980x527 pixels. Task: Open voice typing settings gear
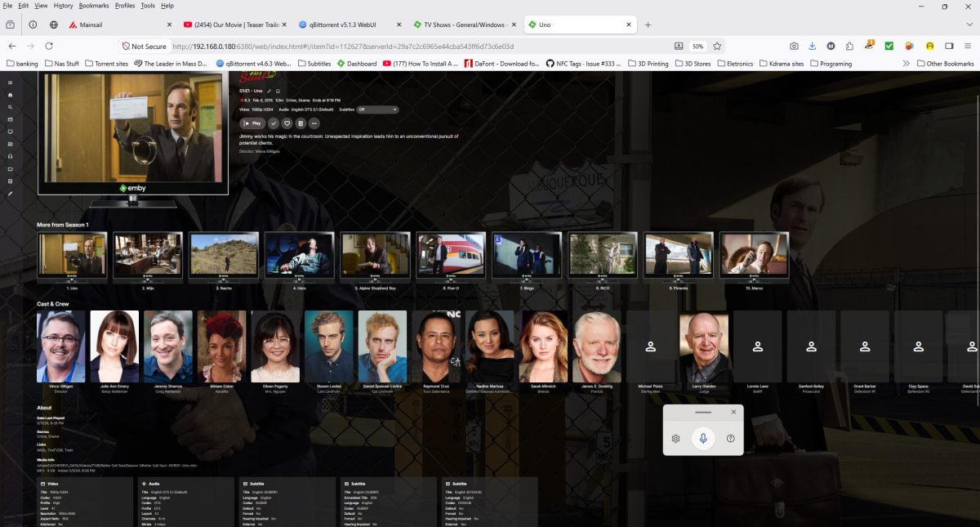[676, 439]
